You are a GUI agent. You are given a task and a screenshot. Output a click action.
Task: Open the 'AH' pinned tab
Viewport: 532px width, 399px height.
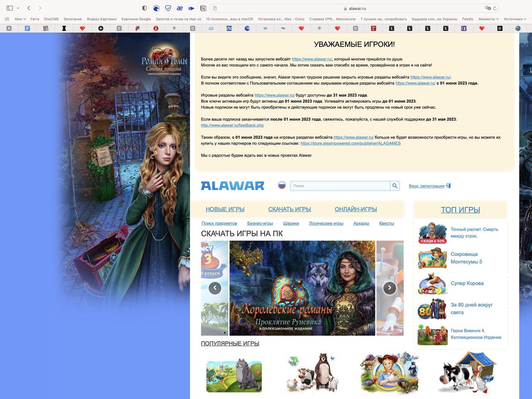pos(211,28)
